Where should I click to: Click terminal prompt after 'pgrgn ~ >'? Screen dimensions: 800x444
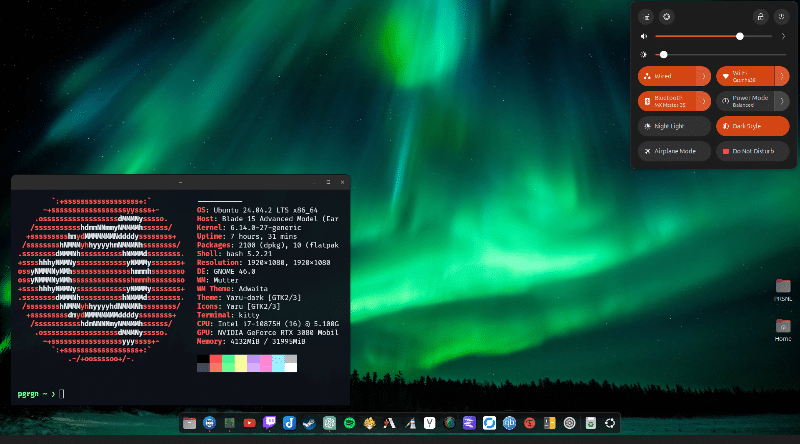(x=62, y=394)
